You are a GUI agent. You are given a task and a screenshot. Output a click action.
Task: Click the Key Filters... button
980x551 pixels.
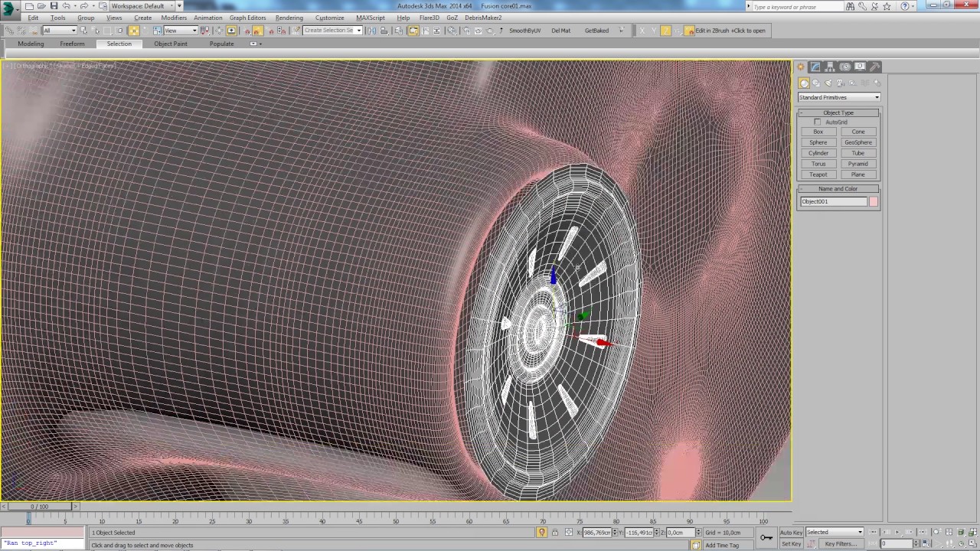coord(841,543)
